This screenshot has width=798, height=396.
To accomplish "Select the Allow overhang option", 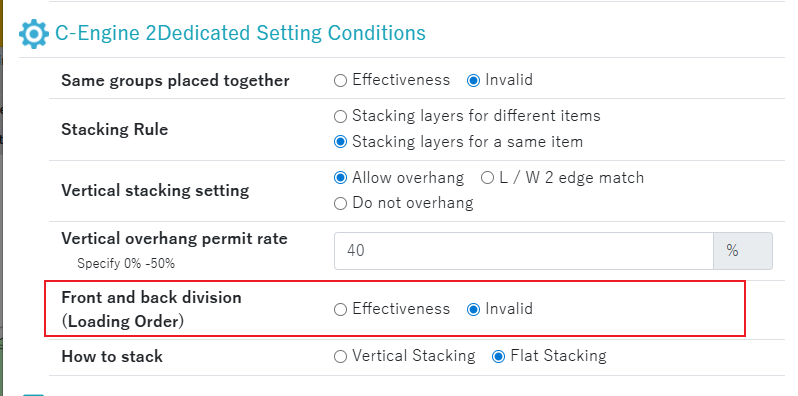I will click(x=340, y=178).
